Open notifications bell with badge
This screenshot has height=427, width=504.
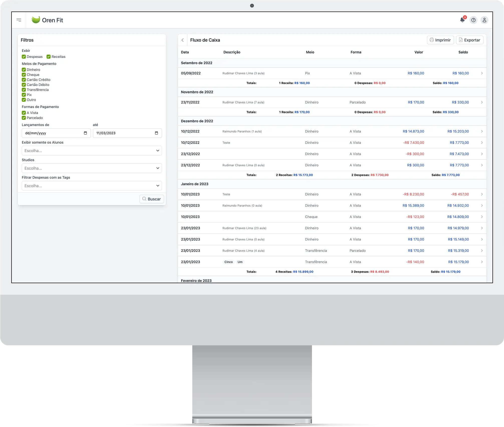pyautogui.click(x=462, y=20)
